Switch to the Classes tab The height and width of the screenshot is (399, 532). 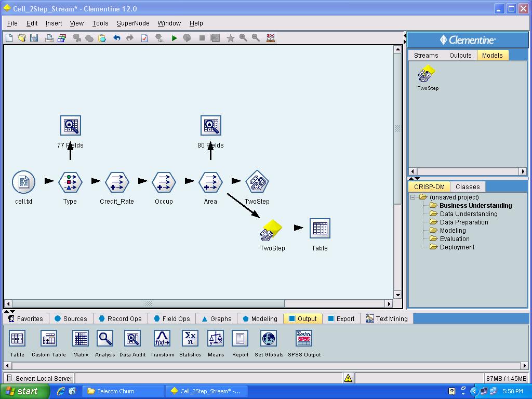pyautogui.click(x=468, y=187)
